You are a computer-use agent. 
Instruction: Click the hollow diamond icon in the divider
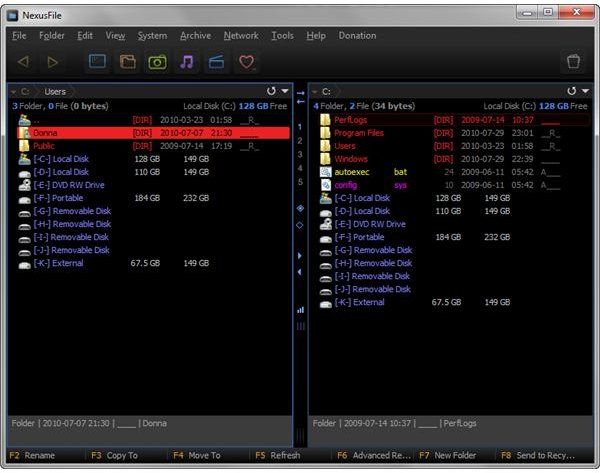click(300, 225)
